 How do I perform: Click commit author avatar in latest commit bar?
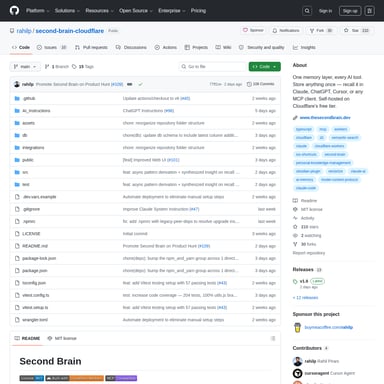click(17, 84)
